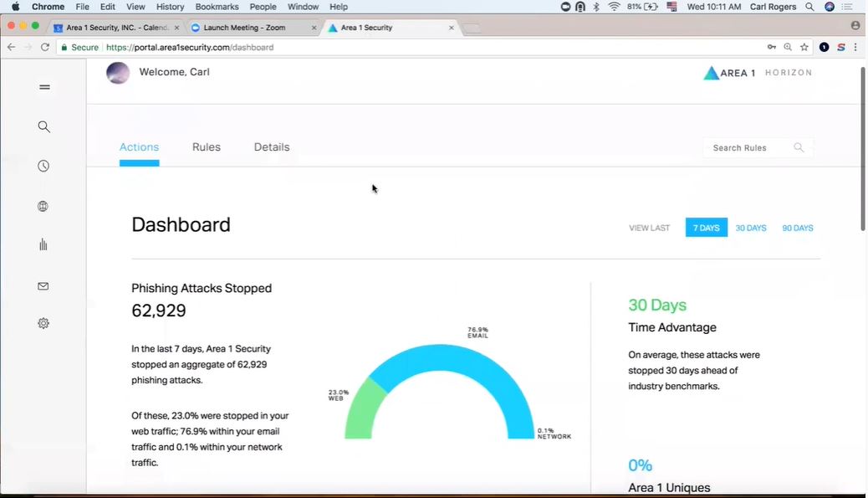The image size is (868, 498).
Task: Open Spotlight search in menu bar
Action: pos(809,7)
